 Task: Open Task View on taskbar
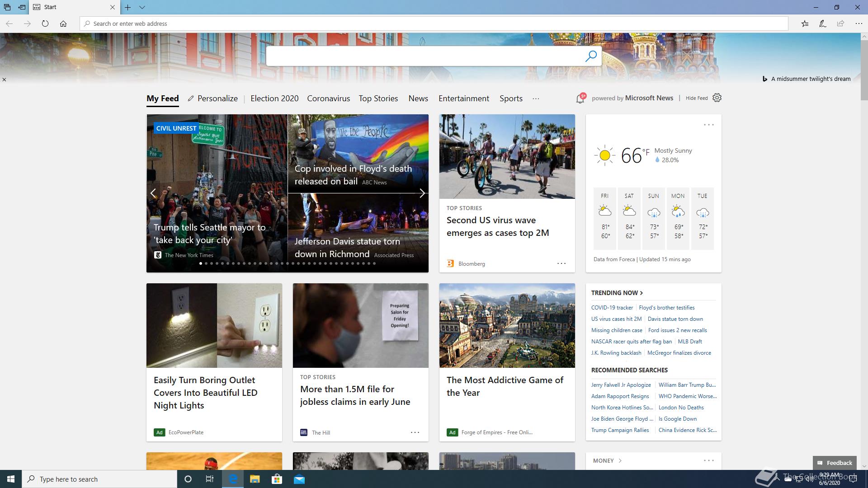point(210,479)
